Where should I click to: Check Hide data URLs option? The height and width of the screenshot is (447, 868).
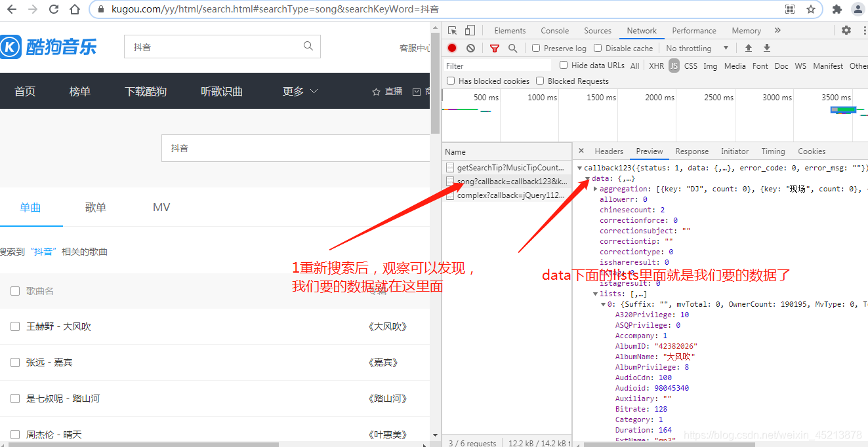coord(564,65)
